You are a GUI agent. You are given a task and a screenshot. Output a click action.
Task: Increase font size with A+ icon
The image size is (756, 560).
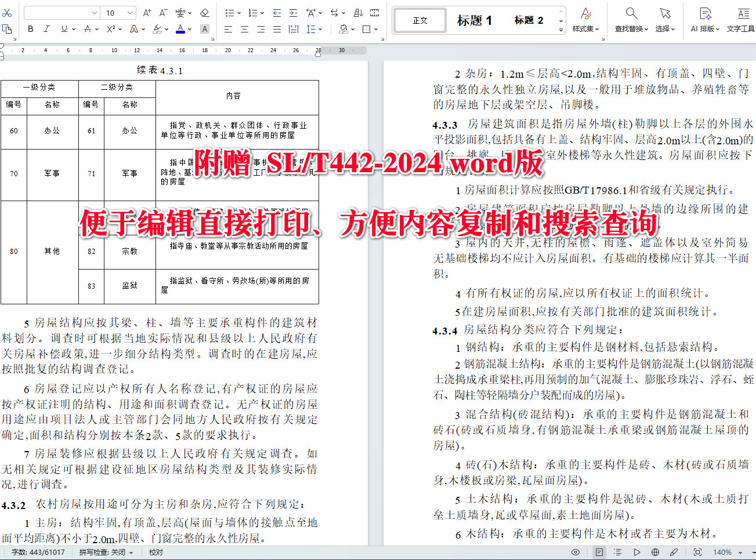[x=147, y=12]
